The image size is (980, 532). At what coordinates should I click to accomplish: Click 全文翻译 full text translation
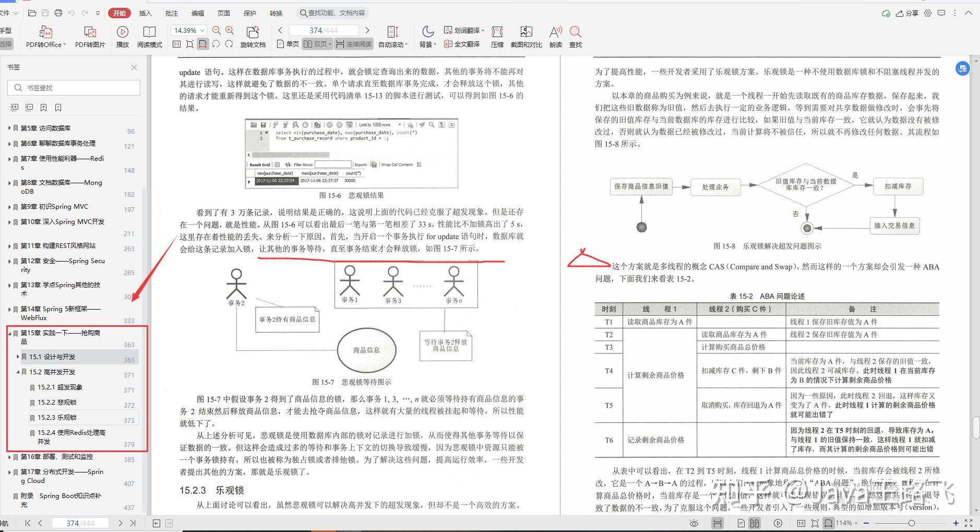462,44
